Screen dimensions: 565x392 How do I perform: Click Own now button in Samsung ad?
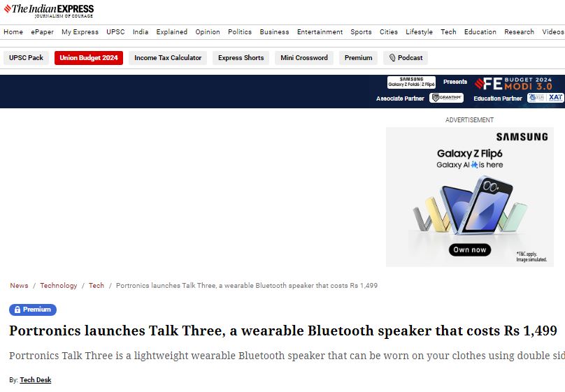(x=469, y=250)
